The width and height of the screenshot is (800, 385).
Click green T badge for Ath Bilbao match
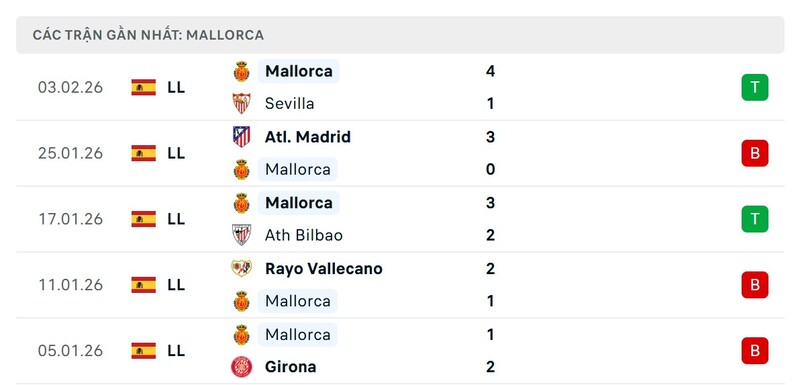coord(755,219)
